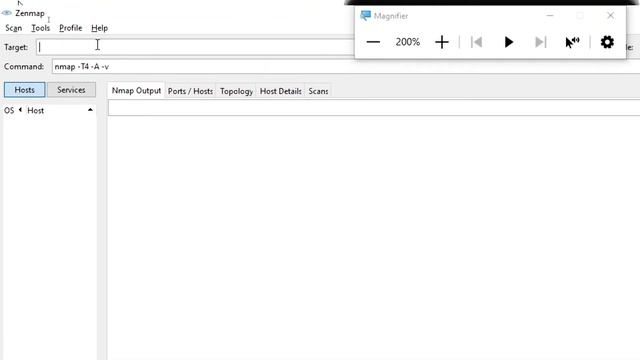This screenshot has height=360, width=640.
Task: Open Magnifier settings gear
Action: tap(607, 42)
